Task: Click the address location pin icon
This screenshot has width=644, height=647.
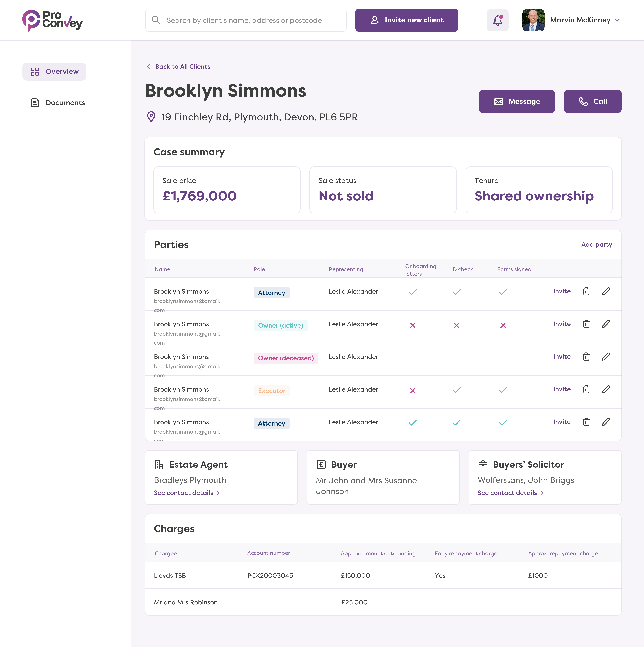Action: click(151, 117)
